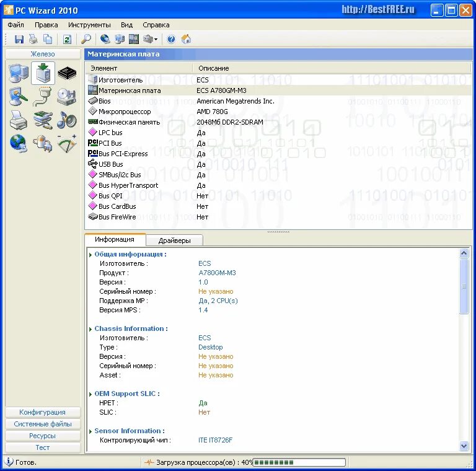476x471 pixels.
Task: Click the Copy toolbar icon
Action: 48,39
